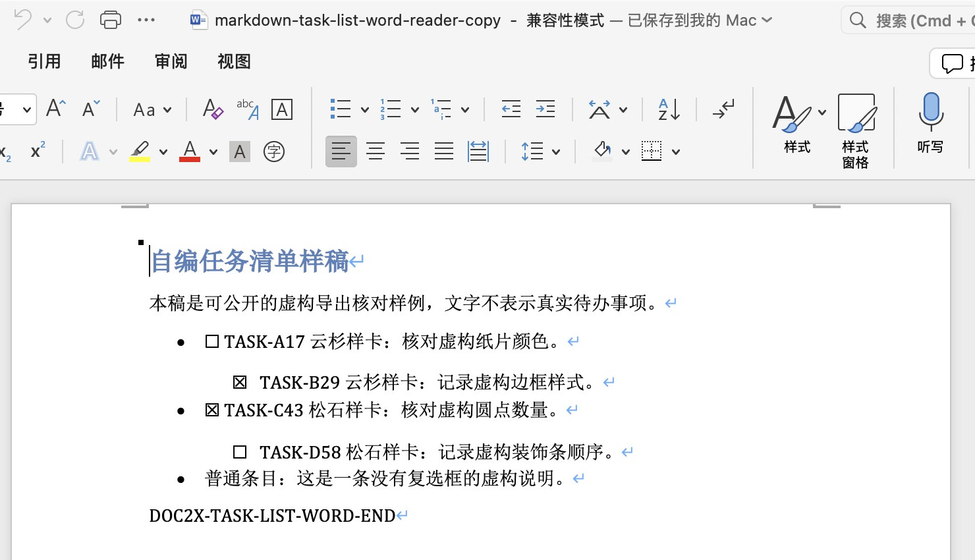This screenshot has width=975, height=560.
Task: Open font color dropdown arrow
Action: point(213,152)
